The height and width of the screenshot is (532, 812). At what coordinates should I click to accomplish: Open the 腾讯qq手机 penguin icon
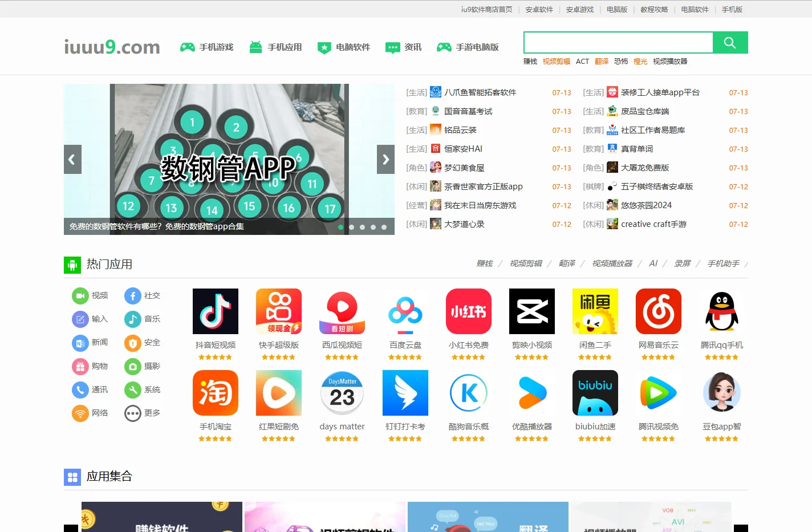pos(722,311)
